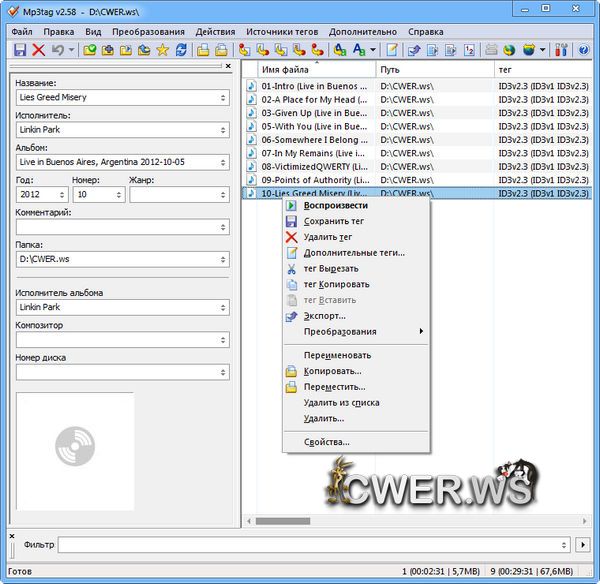Expand the Исполнитель dropdown with Linkin Park
Image resolution: width=600 pixels, height=584 pixels.
[222, 130]
